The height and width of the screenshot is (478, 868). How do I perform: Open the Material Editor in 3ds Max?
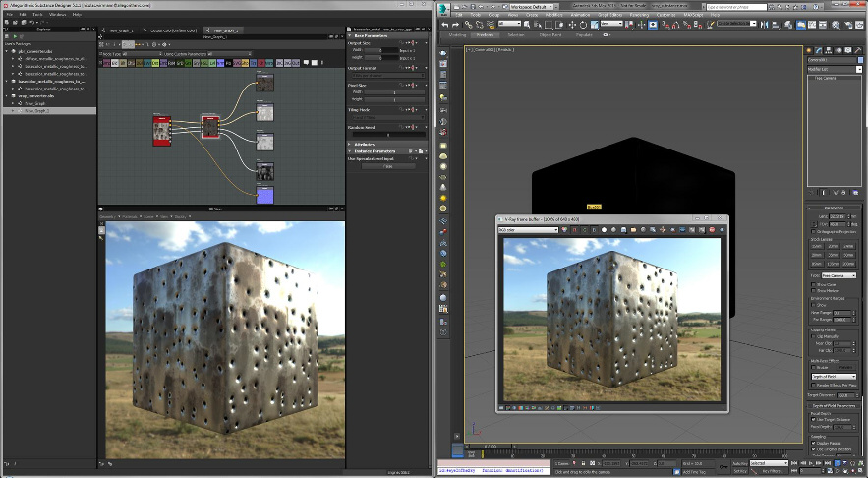[836, 25]
